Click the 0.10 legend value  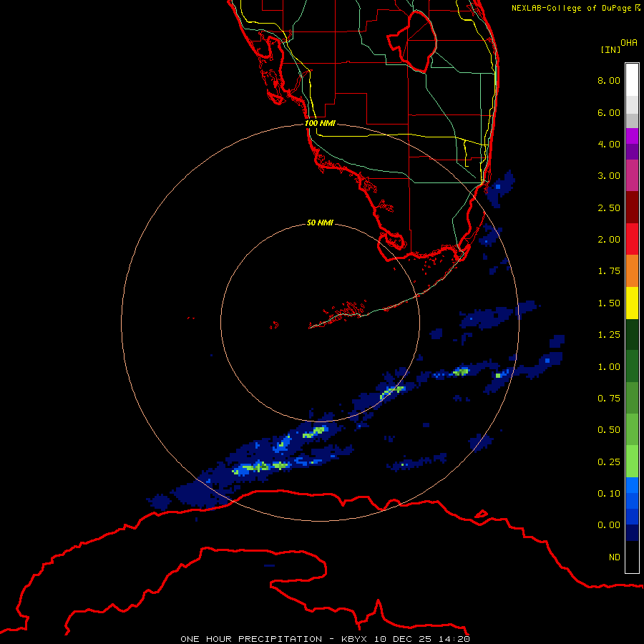click(609, 494)
